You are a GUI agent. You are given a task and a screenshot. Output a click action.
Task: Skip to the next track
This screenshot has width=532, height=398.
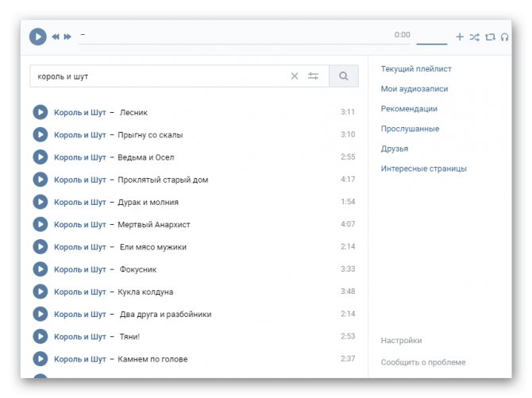tap(67, 37)
